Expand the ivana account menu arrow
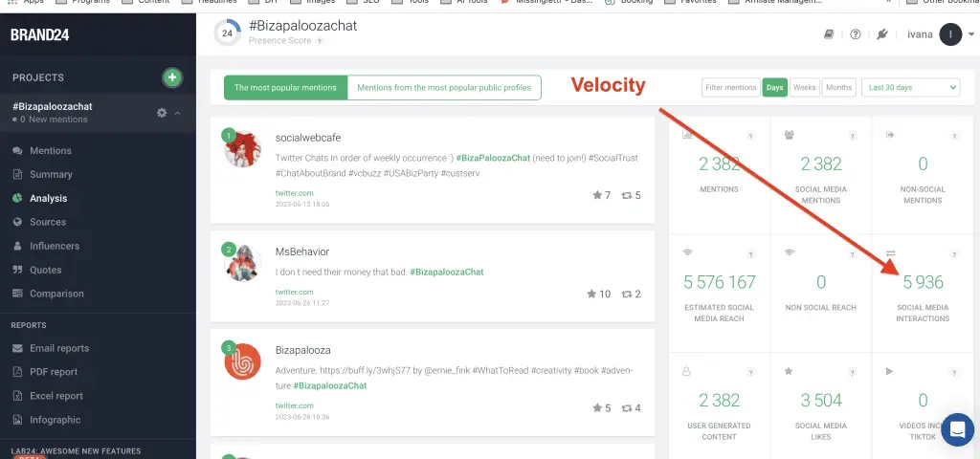This screenshot has height=459, width=980. (x=970, y=34)
